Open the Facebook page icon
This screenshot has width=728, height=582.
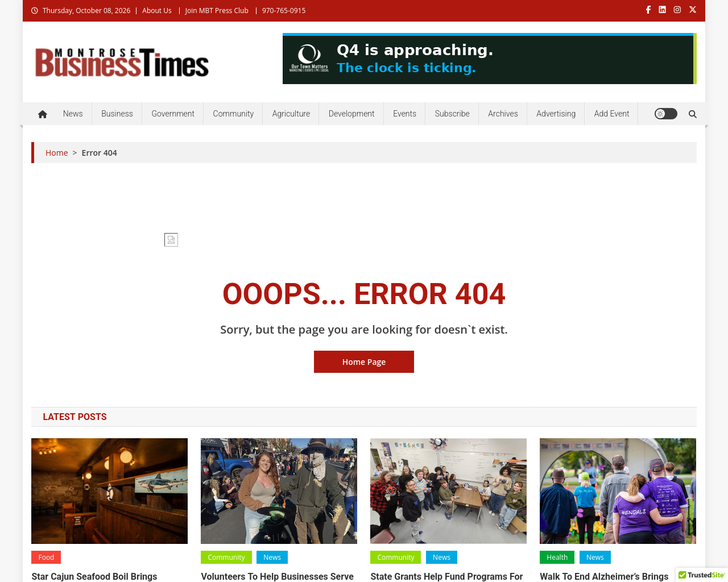pyautogui.click(x=648, y=10)
